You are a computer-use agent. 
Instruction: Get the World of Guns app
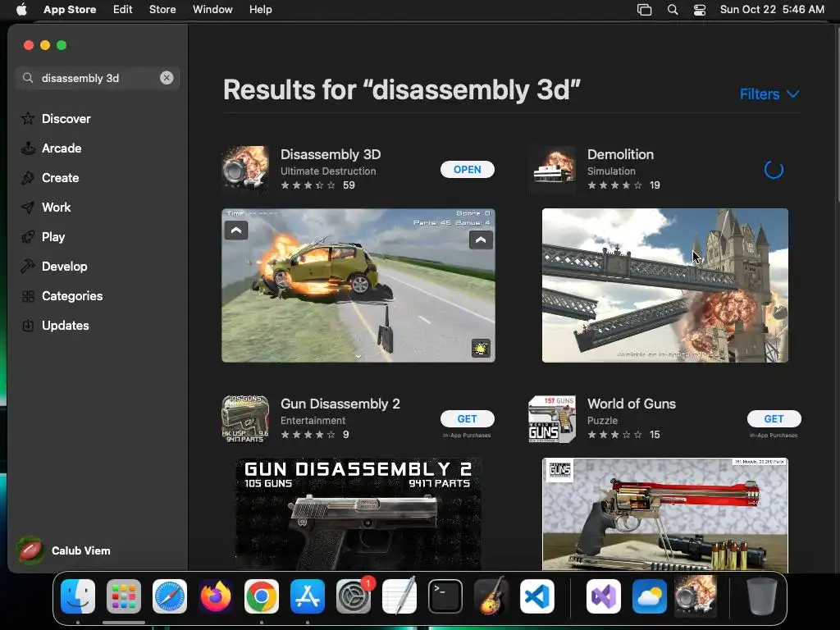(774, 418)
